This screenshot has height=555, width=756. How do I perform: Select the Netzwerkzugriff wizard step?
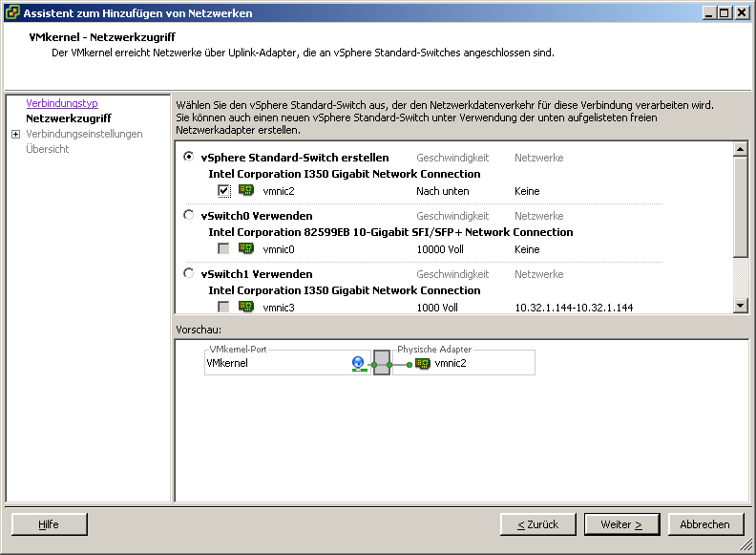67,118
